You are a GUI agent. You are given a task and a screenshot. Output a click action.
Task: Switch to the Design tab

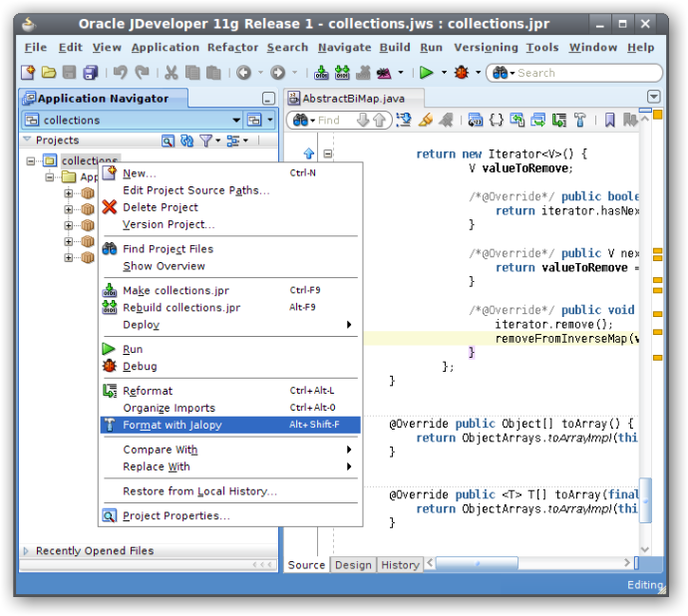tap(353, 565)
